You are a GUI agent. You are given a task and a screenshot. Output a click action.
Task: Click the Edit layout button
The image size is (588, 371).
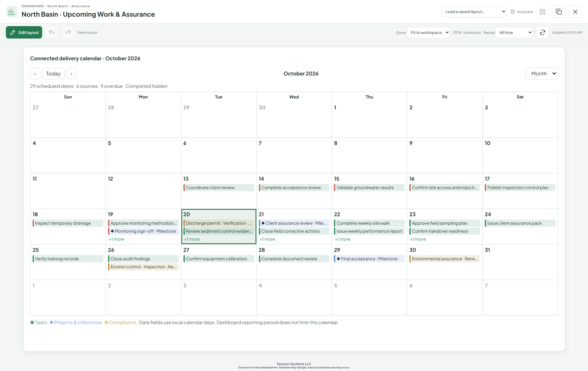click(x=24, y=32)
